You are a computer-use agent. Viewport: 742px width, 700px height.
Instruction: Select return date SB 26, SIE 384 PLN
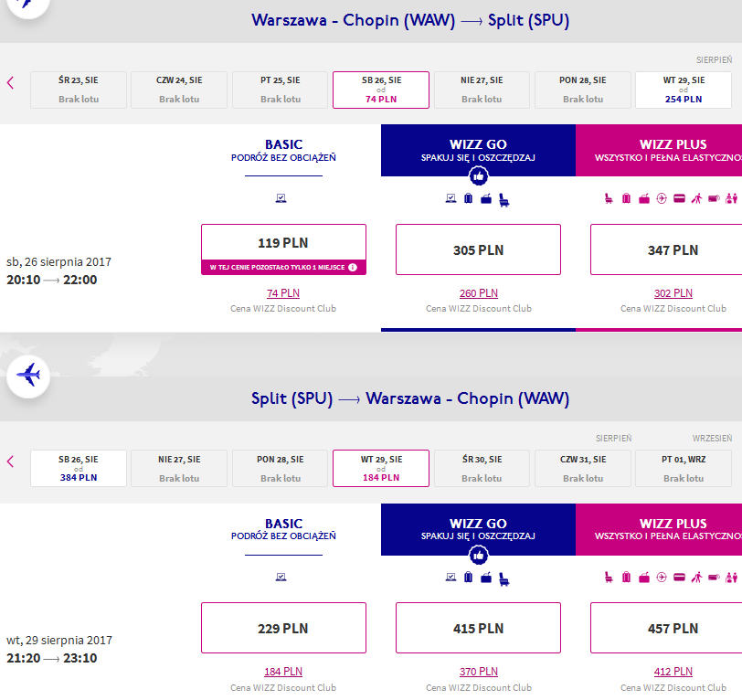click(79, 468)
